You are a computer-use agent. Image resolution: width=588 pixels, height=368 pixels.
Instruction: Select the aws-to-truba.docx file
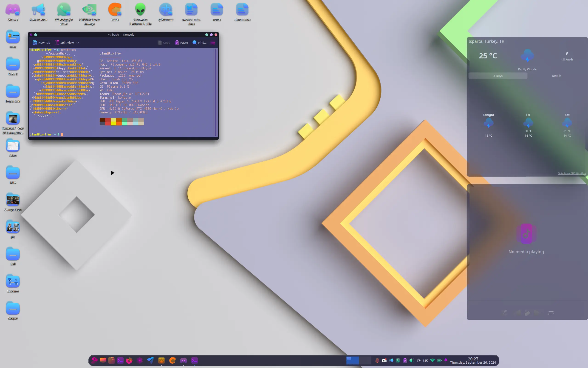click(191, 14)
